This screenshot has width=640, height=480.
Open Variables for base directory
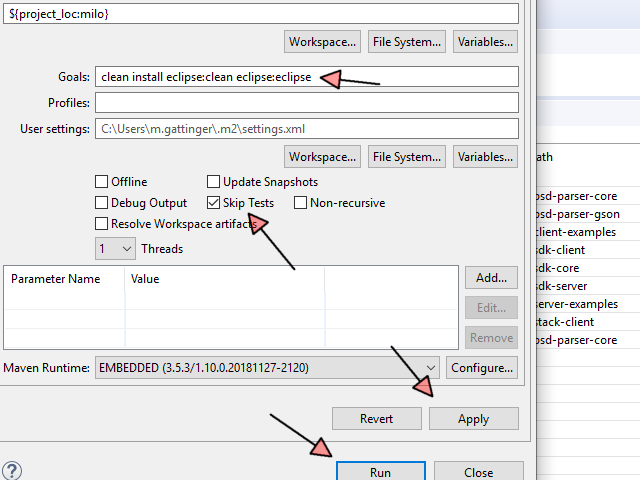485,42
